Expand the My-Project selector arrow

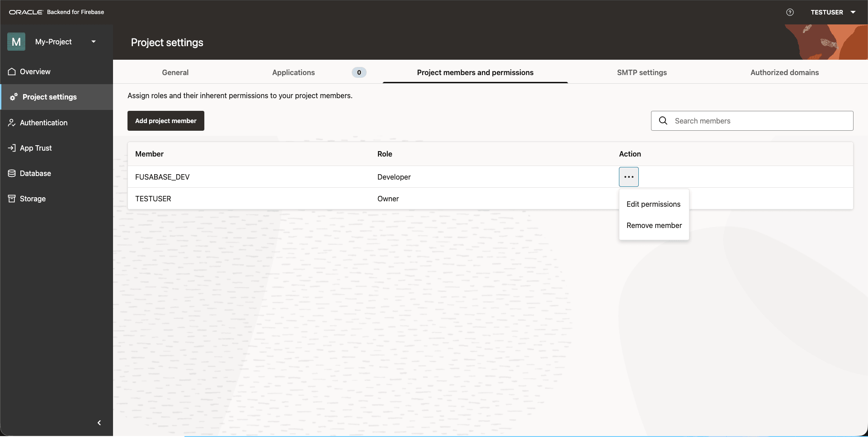[x=94, y=42]
